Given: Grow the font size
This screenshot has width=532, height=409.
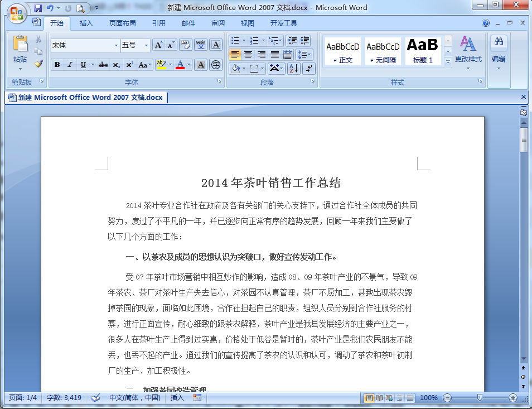Looking at the screenshot, I should click(158, 45).
